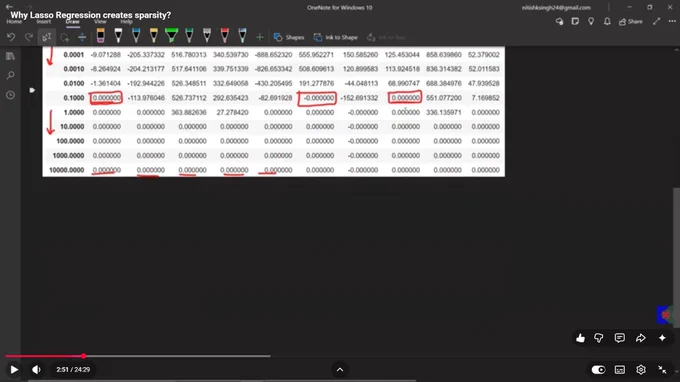The width and height of the screenshot is (680, 382).
Task: Play the video
Action: (x=14, y=370)
